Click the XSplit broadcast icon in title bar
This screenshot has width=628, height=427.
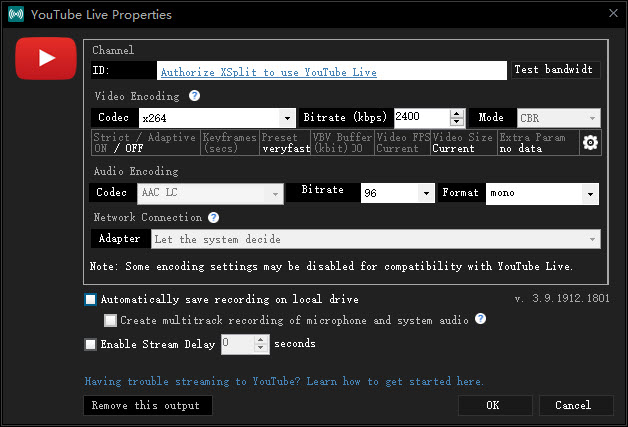tap(16, 14)
